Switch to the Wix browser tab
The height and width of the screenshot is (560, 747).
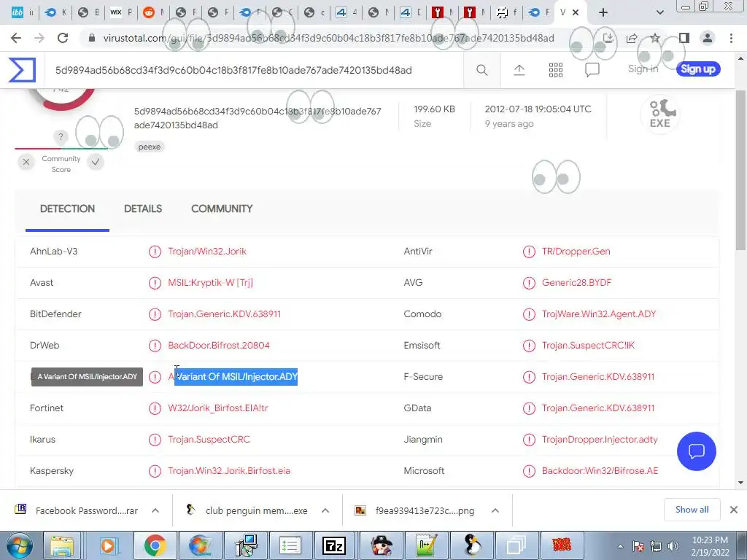[121, 12]
